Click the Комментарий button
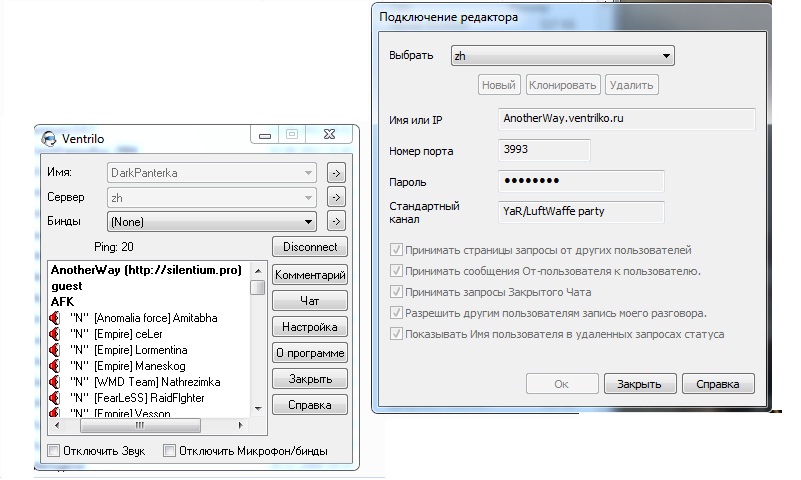 pyautogui.click(x=310, y=275)
